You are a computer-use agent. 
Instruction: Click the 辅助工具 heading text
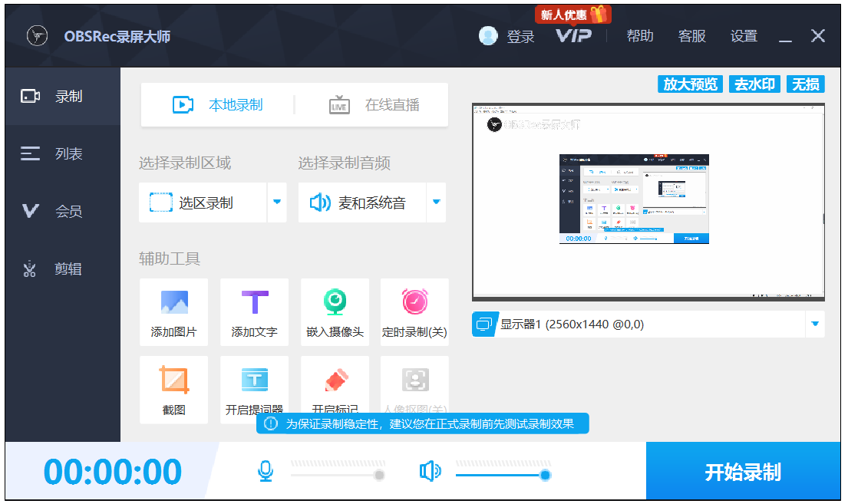point(170,259)
